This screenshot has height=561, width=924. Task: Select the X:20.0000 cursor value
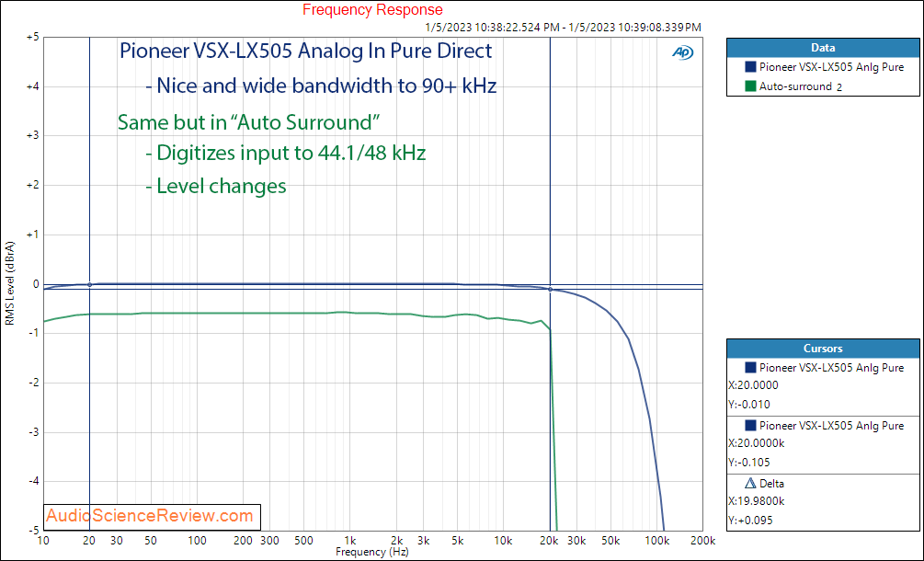(x=753, y=385)
